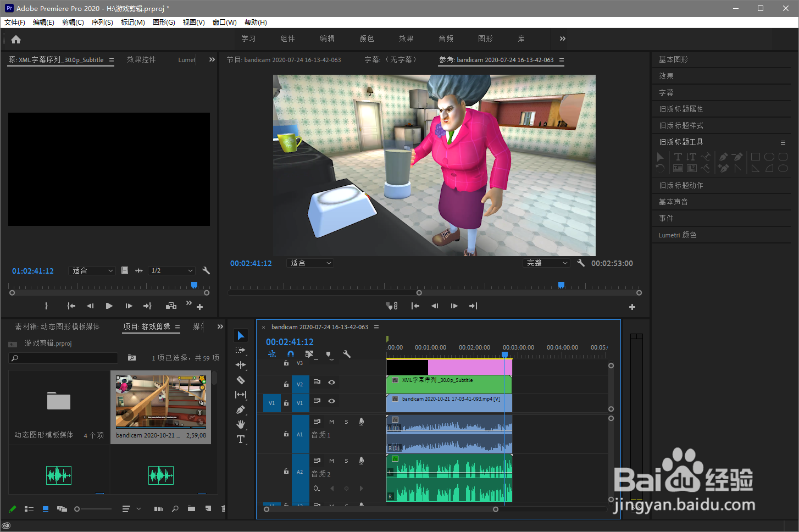Open timeline display settings wrench
The height and width of the screenshot is (532, 799).
[347, 354]
